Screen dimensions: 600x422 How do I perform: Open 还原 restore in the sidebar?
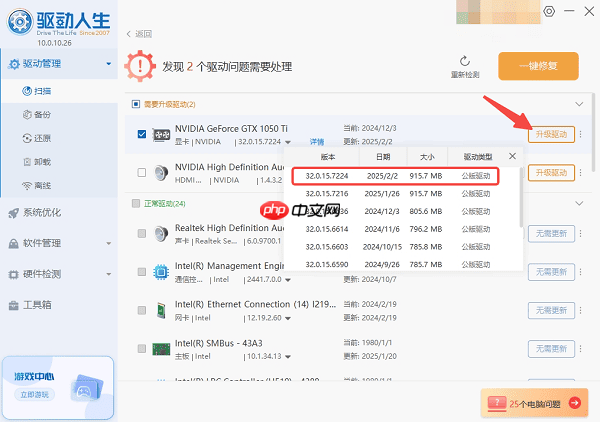(44, 139)
